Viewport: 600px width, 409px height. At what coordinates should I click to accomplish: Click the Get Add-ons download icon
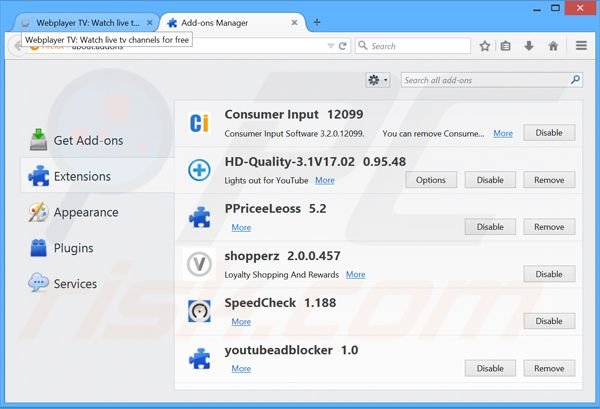[x=38, y=140]
